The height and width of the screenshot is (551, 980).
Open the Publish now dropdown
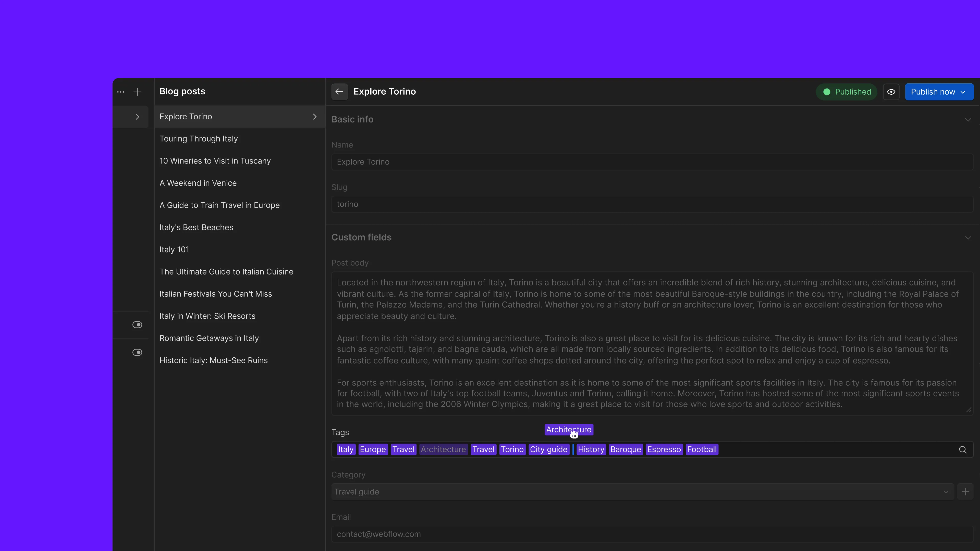939,92
